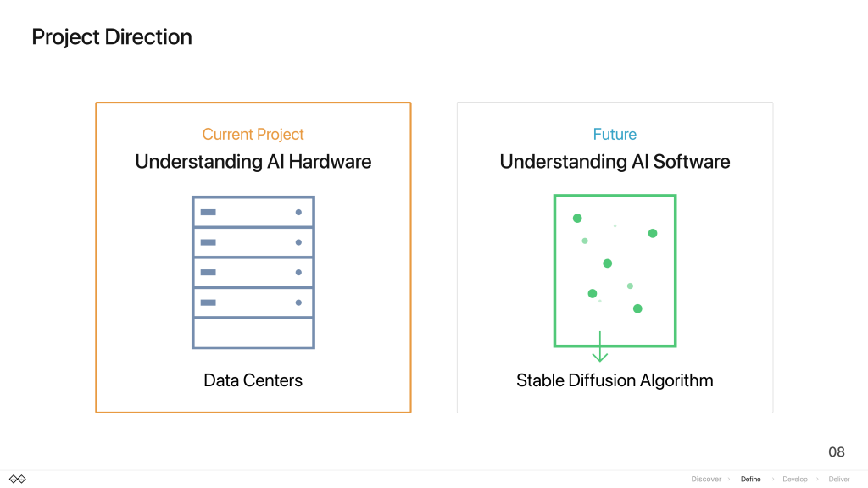Click the green diffusion particle box icon
The height and width of the screenshot is (488, 868).
coord(615,271)
